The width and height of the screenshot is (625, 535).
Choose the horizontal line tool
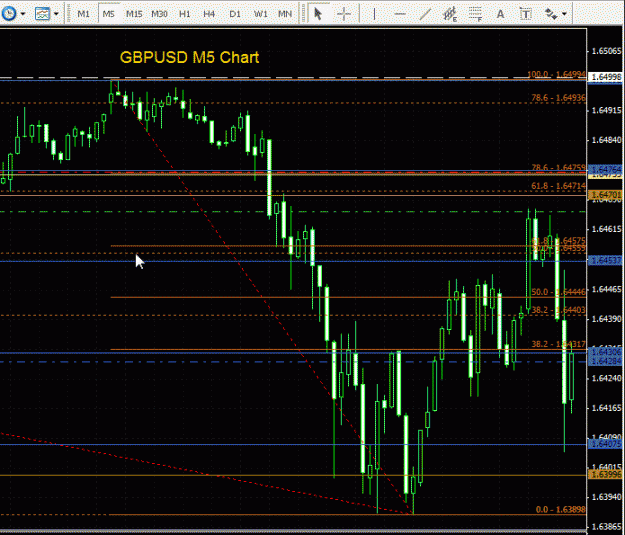click(x=400, y=14)
